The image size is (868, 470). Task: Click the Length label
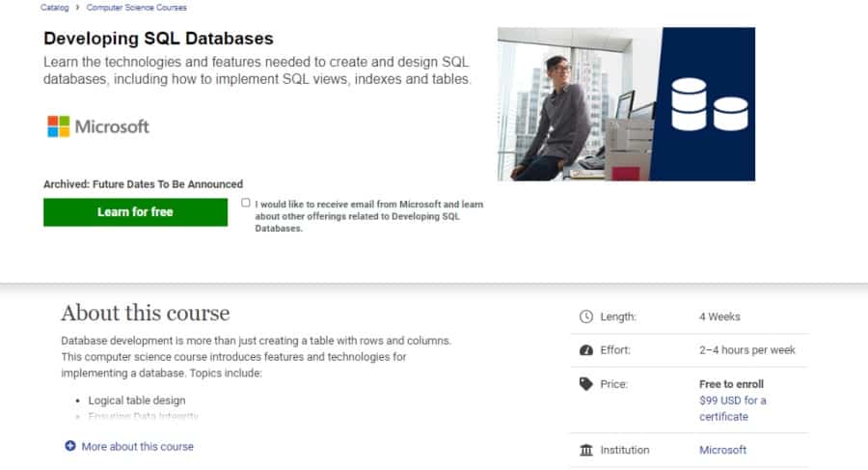(618, 317)
